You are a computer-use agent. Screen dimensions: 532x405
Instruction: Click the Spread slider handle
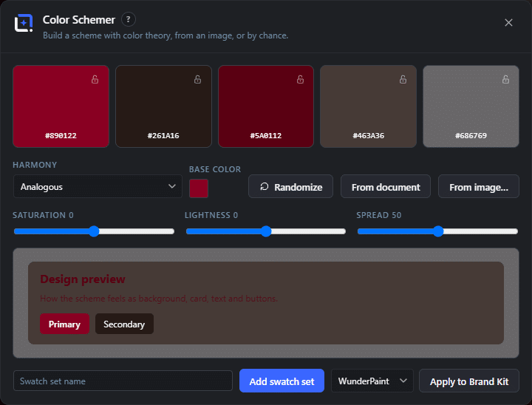tap(438, 231)
